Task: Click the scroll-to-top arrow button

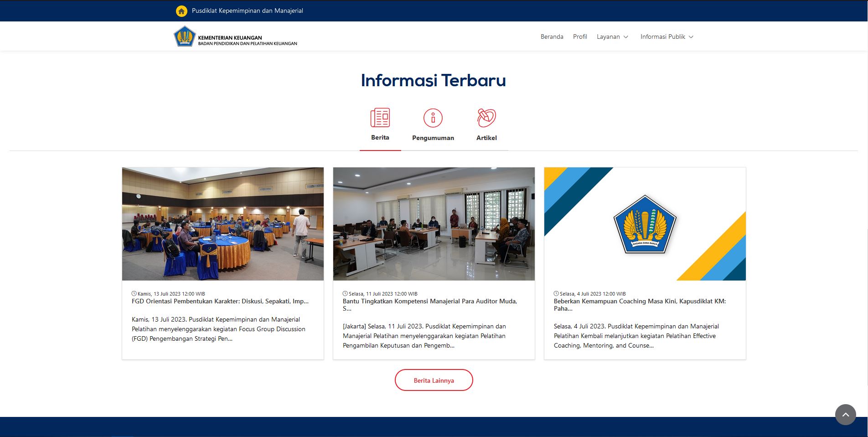Action: coord(845,415)
